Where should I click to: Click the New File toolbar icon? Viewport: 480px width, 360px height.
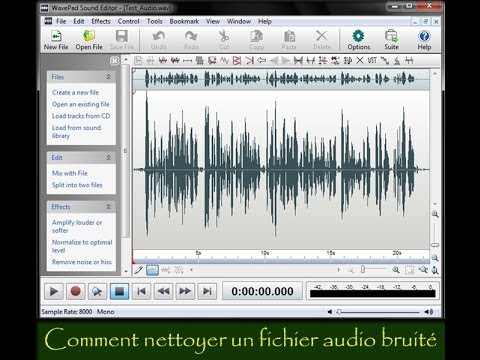(56, 36)
